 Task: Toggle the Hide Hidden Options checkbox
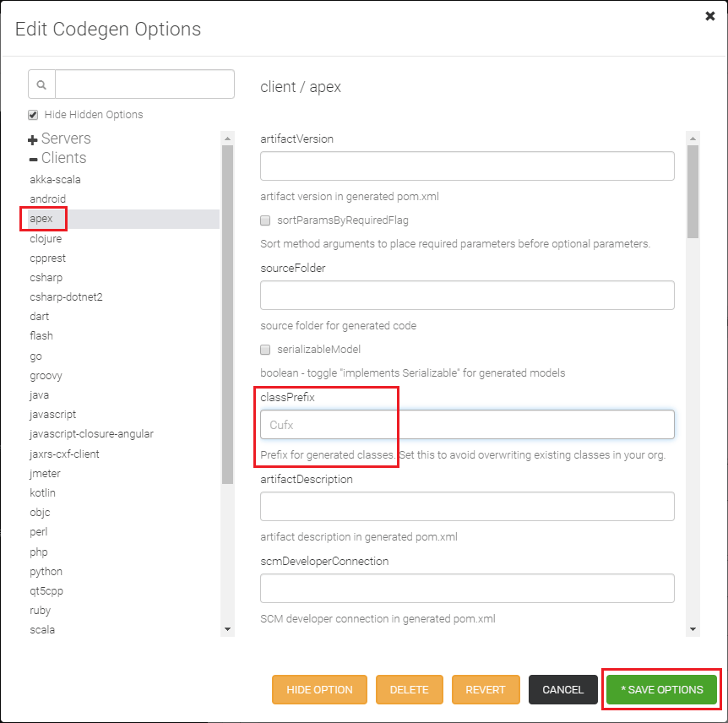tap(33, 115)
